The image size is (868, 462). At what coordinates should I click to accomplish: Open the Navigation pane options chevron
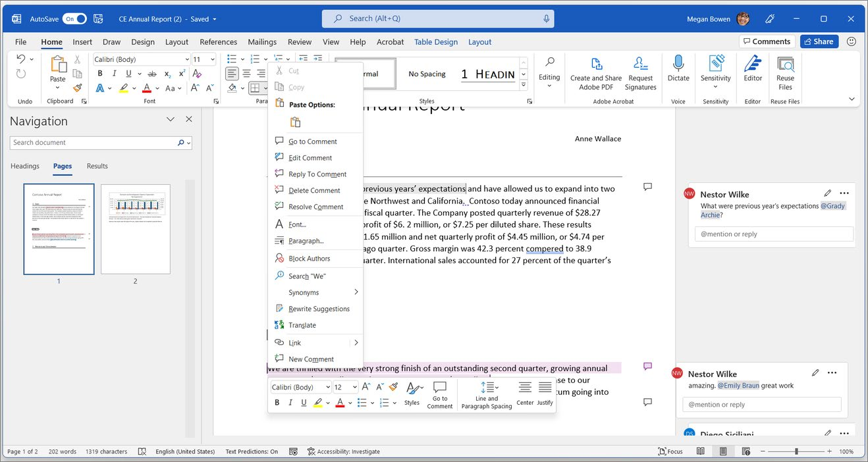click(171, 120)
